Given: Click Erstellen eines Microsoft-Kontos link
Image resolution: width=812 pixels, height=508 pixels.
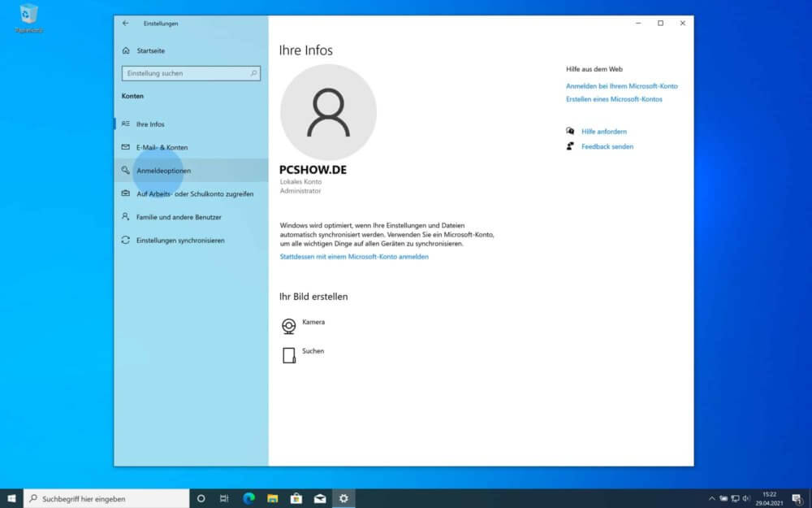Looking at the screenshot, I should [613, 98].
